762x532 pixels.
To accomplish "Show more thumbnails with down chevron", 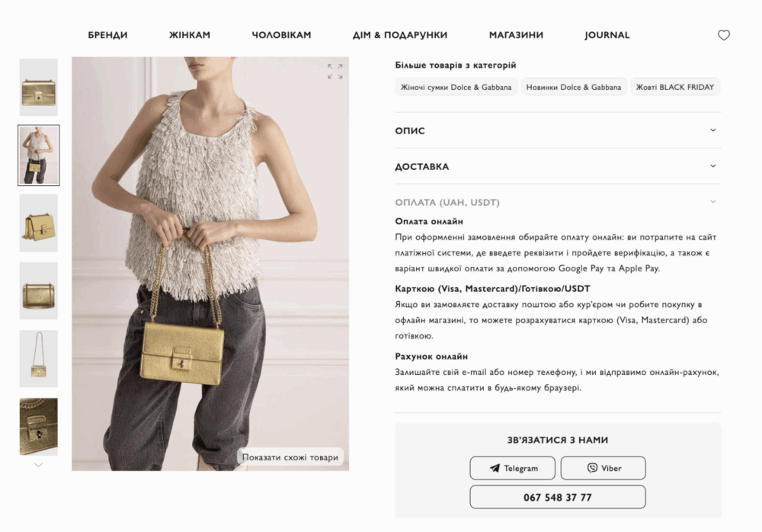I will pyautogui.click(x=38, y=466).
